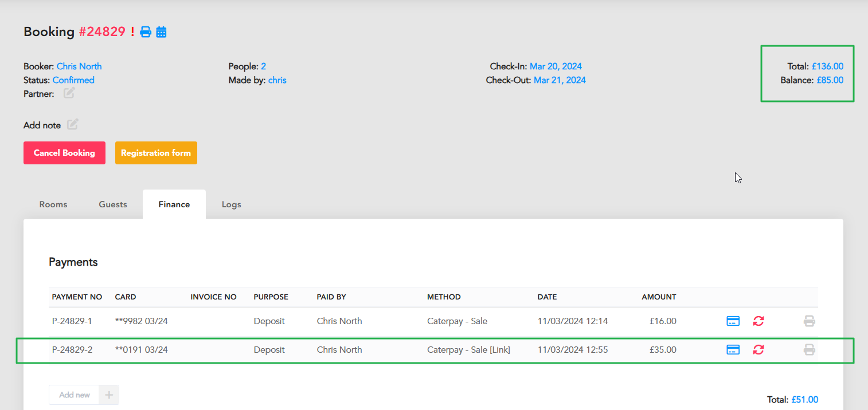Refund payment P-24829-2 with red arrows icon

pos(758,349)
